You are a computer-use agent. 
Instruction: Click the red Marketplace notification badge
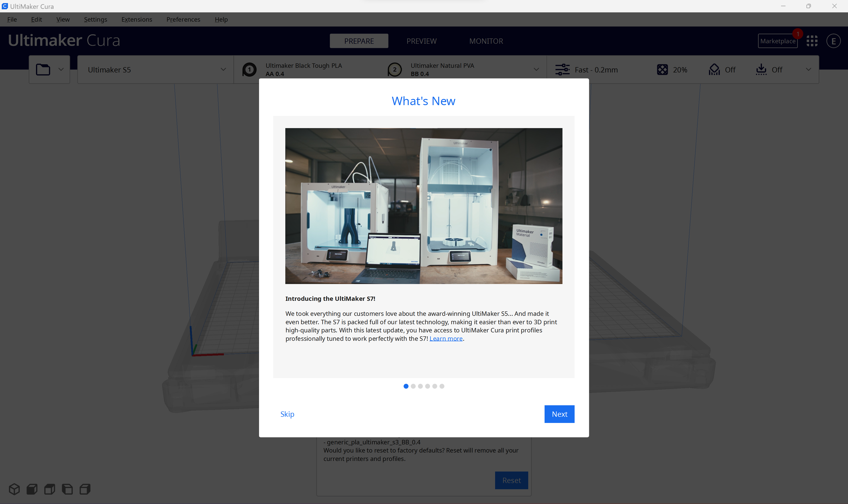[x=798, y=34]
